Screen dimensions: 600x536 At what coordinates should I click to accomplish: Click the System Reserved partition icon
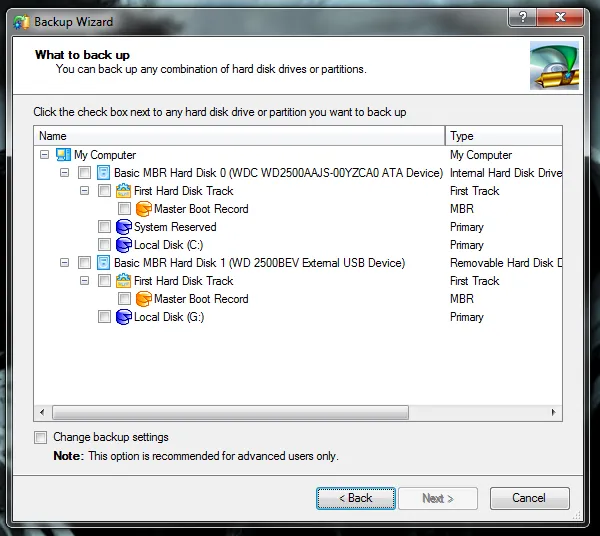[x=123, y=227]
